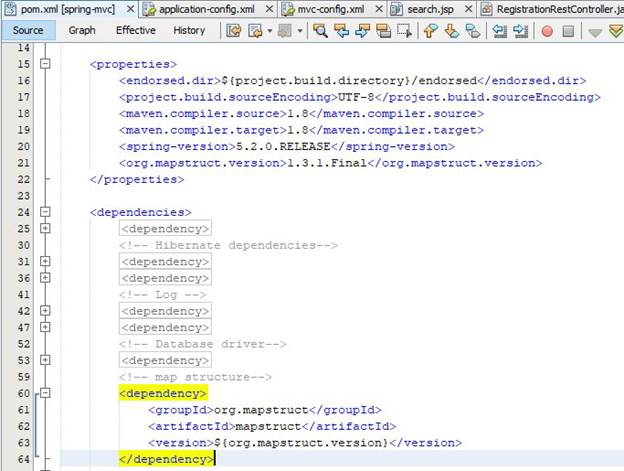The width and height of the screenshot is (624, 471).
Task: Click the maven.compiler.target line
Action: point(301,130)
